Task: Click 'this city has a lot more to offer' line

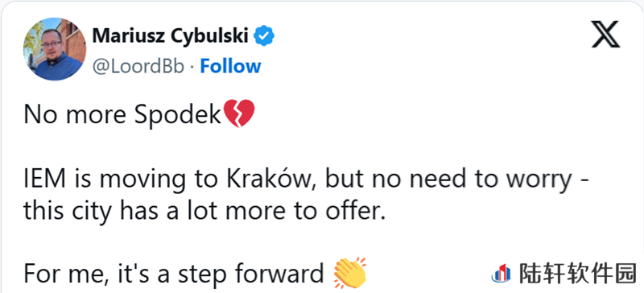Action: click(204, 212)
